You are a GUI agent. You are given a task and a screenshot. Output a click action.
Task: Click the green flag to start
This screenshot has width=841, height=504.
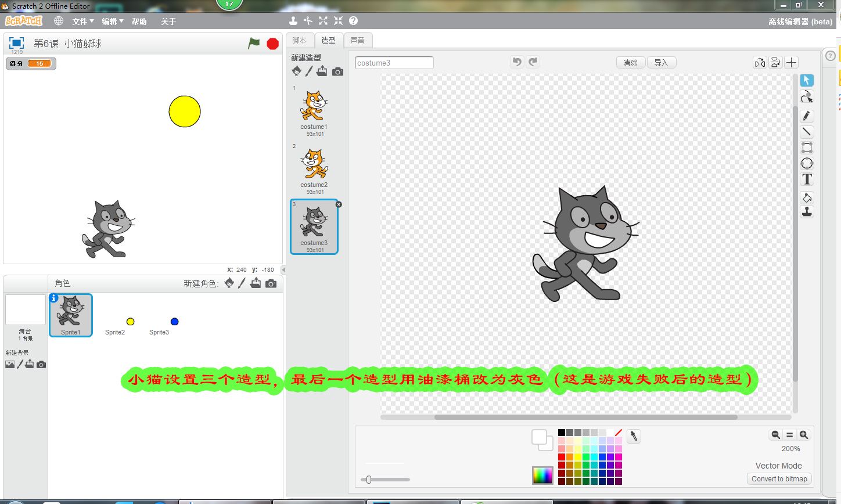click(254, 43)
